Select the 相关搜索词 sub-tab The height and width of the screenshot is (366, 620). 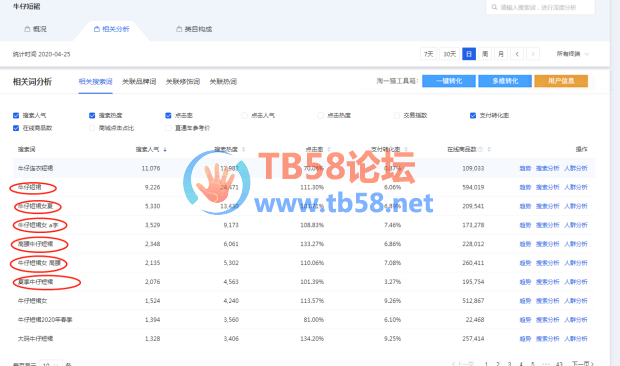[x=95, y=81]
